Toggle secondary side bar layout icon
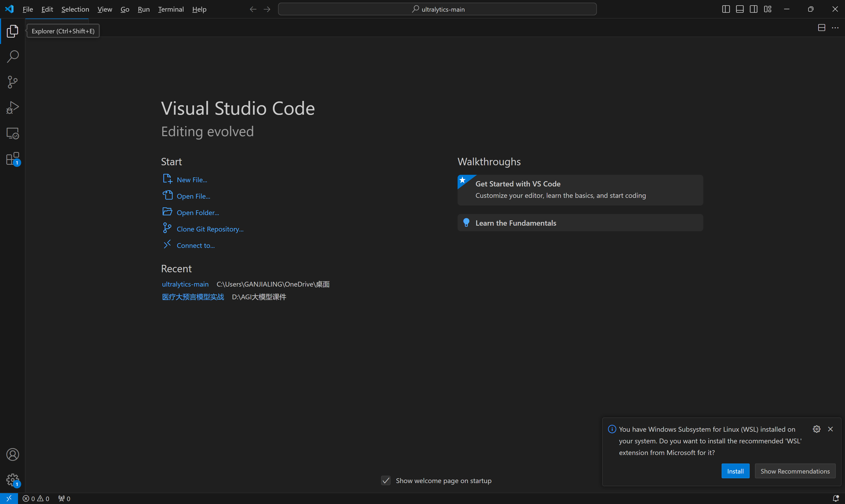The height and width of the screenshot is (504, 845). pos(754,9)
